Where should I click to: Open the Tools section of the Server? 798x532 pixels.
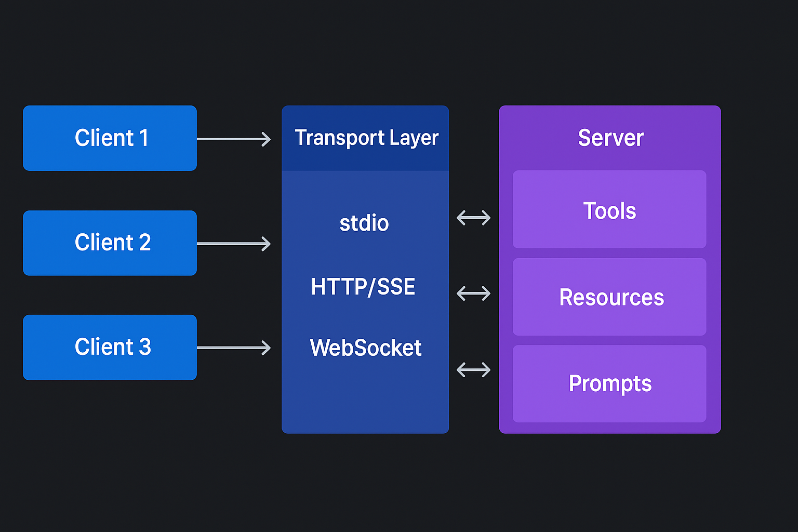coord(609,210)
